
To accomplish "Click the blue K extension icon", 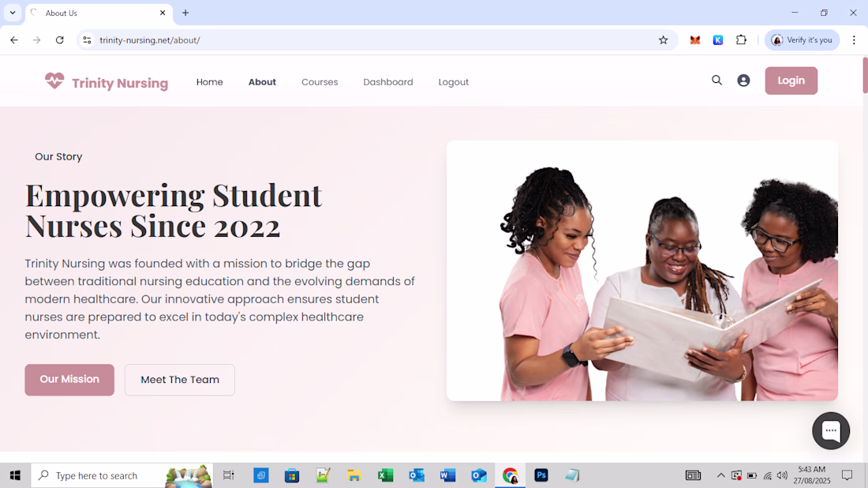I will (718, 40).
